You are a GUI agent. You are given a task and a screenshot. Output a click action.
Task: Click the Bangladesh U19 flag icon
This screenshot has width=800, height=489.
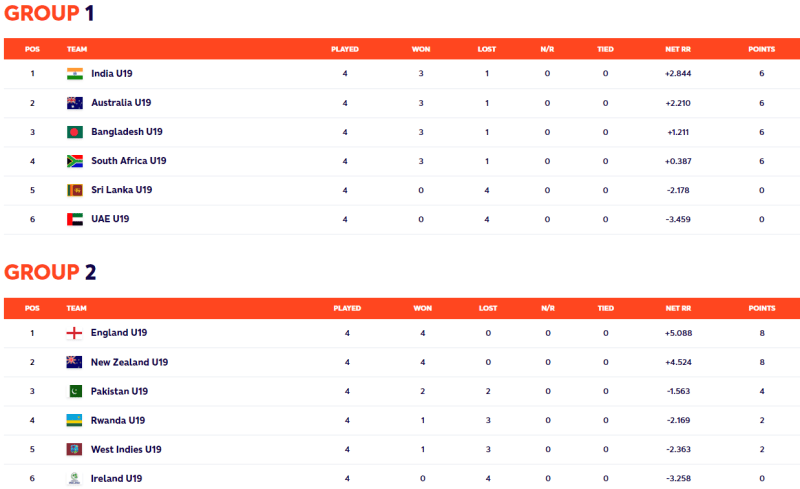(75, 131)
